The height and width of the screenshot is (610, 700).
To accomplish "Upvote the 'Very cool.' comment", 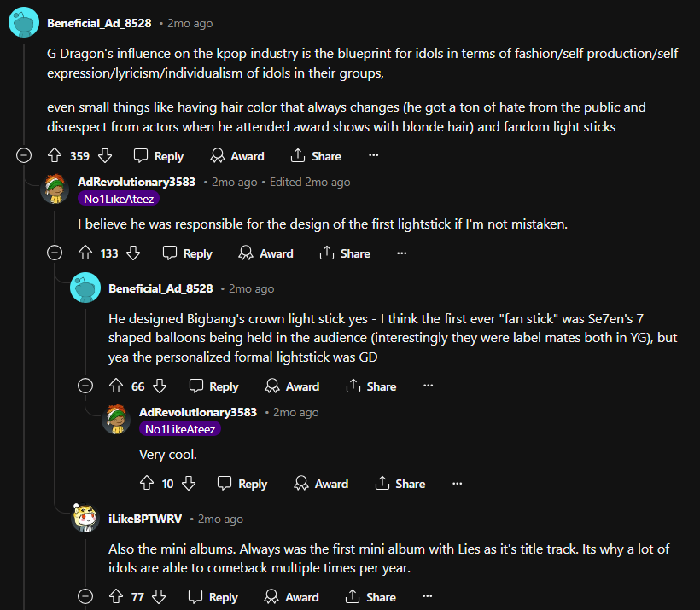I will click(x=147, y=484).
